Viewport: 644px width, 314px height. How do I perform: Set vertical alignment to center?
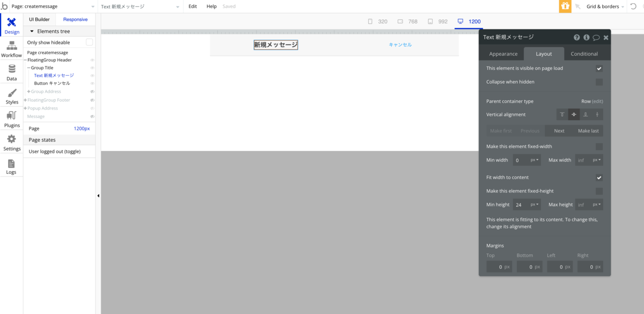click(574, 114)
